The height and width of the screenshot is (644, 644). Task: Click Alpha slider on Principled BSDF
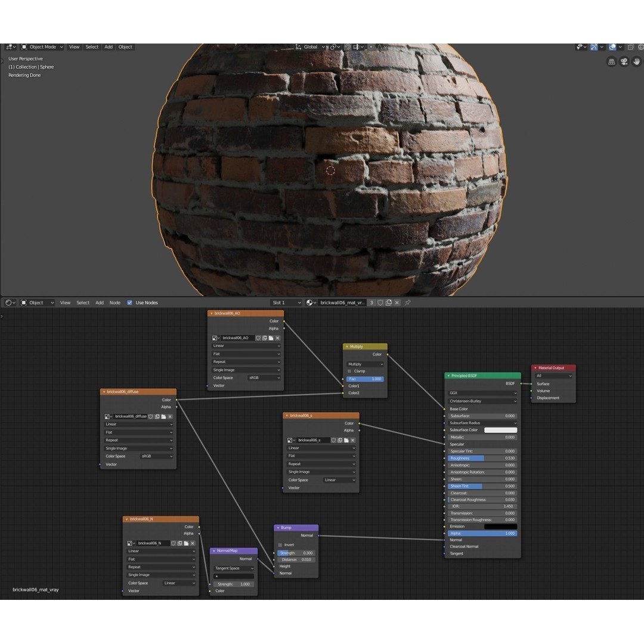point(482,534)
